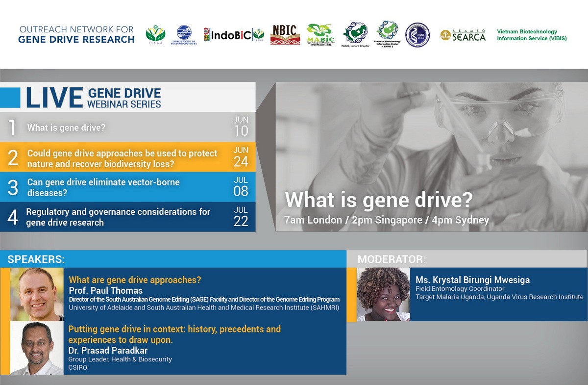Screen dimensions: 588x385
Task: Select webinar 1 'What is gene drive?'
Action: tap(66, 128)
